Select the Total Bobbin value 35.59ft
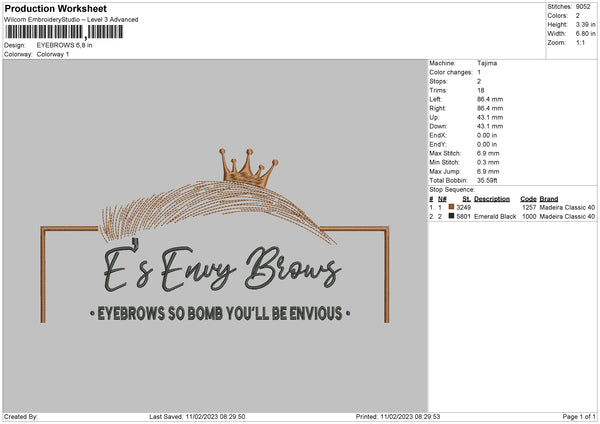Viewport: 600px width, 424px height. pyautogui.click(x=487, y=181)
